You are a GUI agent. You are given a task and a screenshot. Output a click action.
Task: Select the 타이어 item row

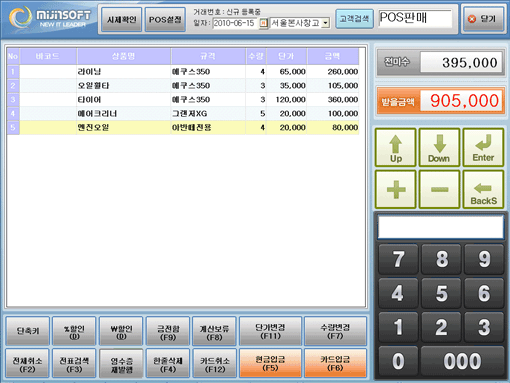[x=183, y=99]
